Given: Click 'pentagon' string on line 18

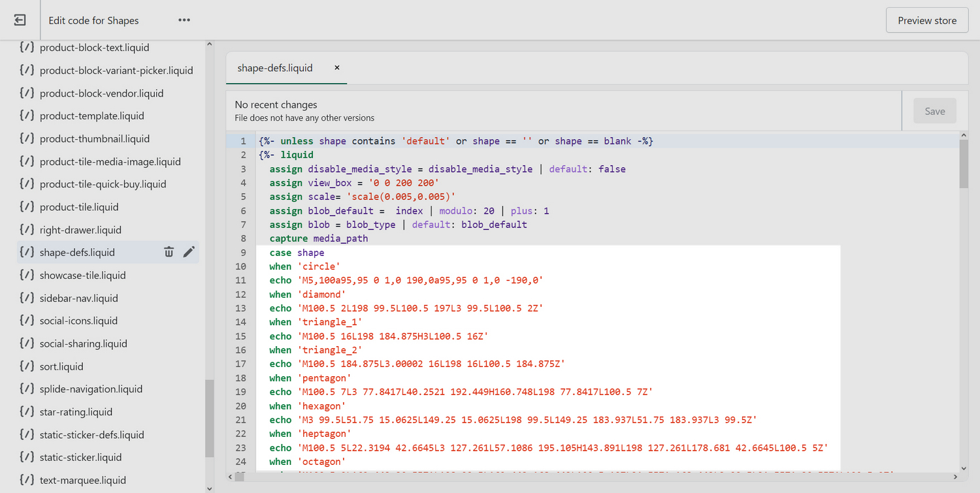Looking at the screenshot, I should (x=324, y=378).
